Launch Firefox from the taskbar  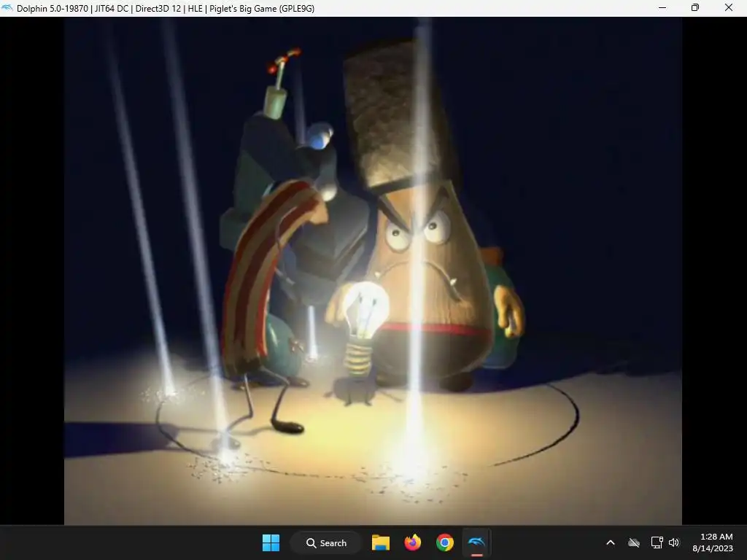(x=413, y=542)
